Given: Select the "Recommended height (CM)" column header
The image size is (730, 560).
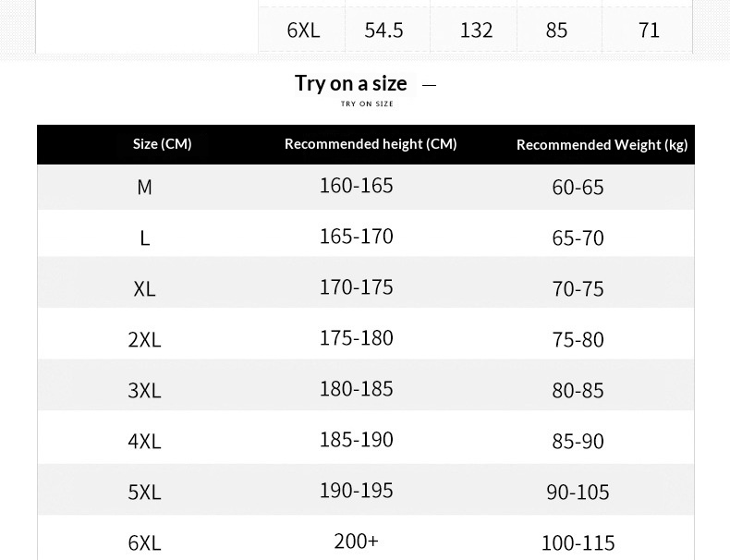Looking at the screenshot, I should (x=371, y=144).
